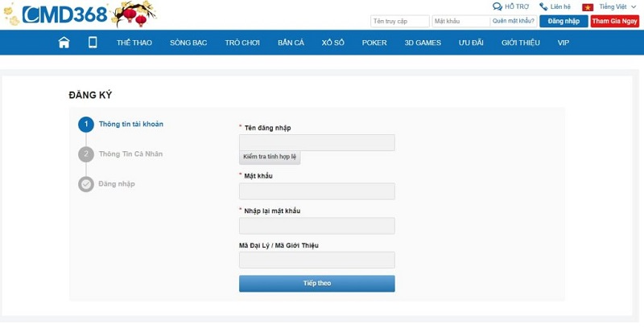Click the Vietnam flag icon
The height and width of the screenshot is (328, 644).
(588, 6)
